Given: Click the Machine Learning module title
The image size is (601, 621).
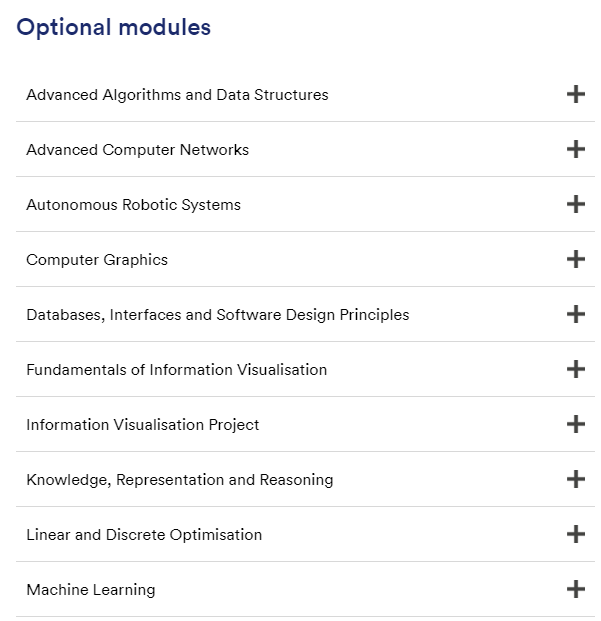Looking at the screenshot, I should click(x=90, y=590).
